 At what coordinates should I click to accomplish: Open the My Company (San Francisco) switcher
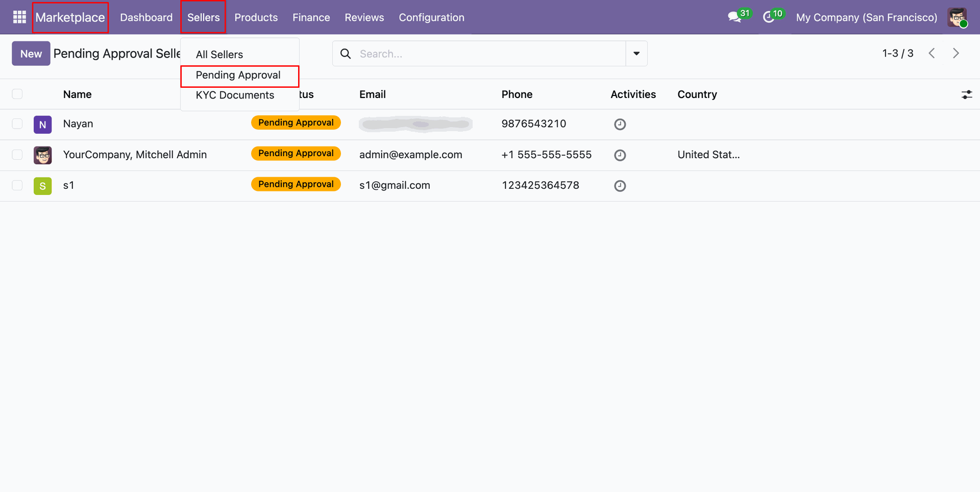866,17
